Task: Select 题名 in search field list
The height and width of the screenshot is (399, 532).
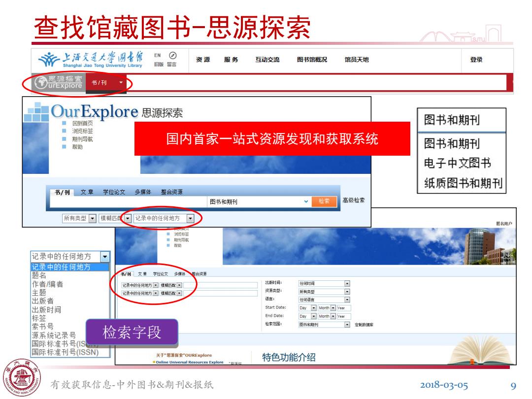Action: coord(39,275)
